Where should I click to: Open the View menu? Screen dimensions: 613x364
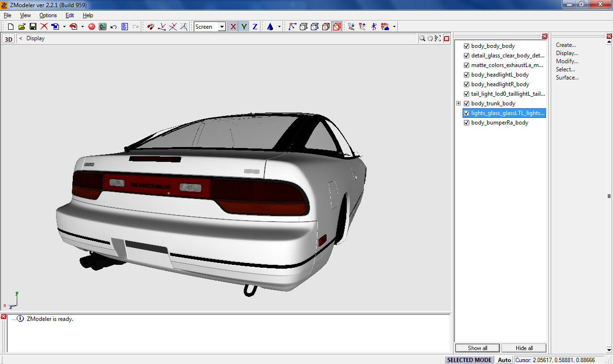pos(25,15)
